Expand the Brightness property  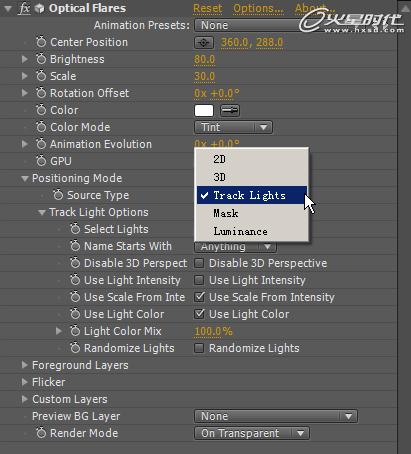(24, 59)
